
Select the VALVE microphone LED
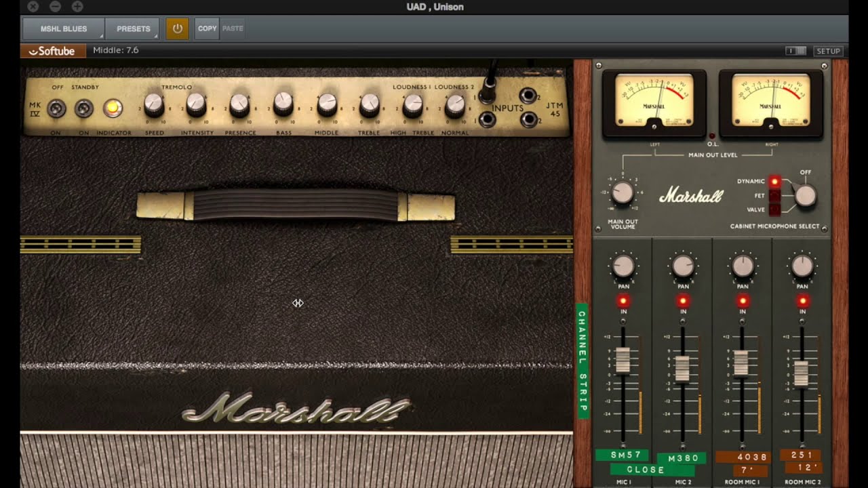click(774, 210)
